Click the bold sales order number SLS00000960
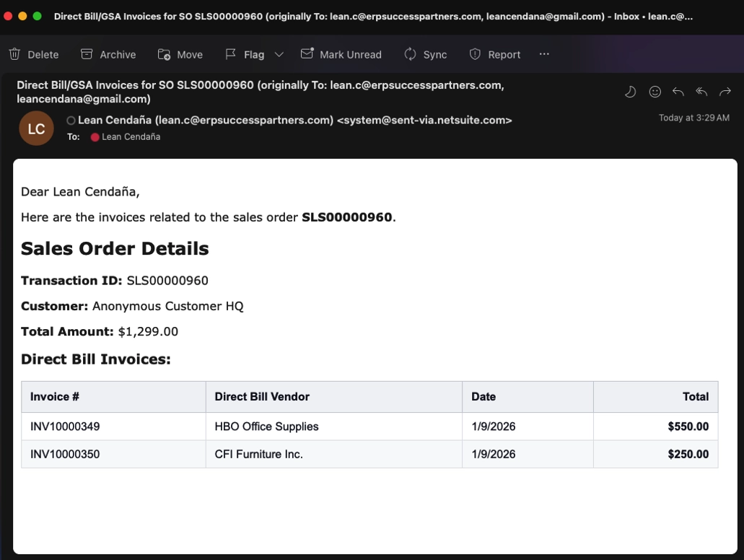This screenshot has width=744, height=560. (x=346, y=216)
